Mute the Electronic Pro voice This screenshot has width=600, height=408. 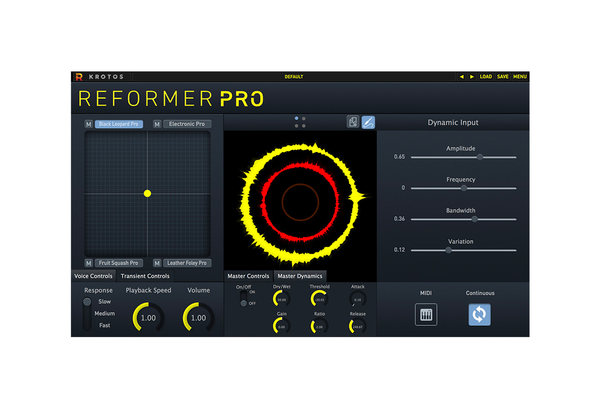[x=157, y=124]
